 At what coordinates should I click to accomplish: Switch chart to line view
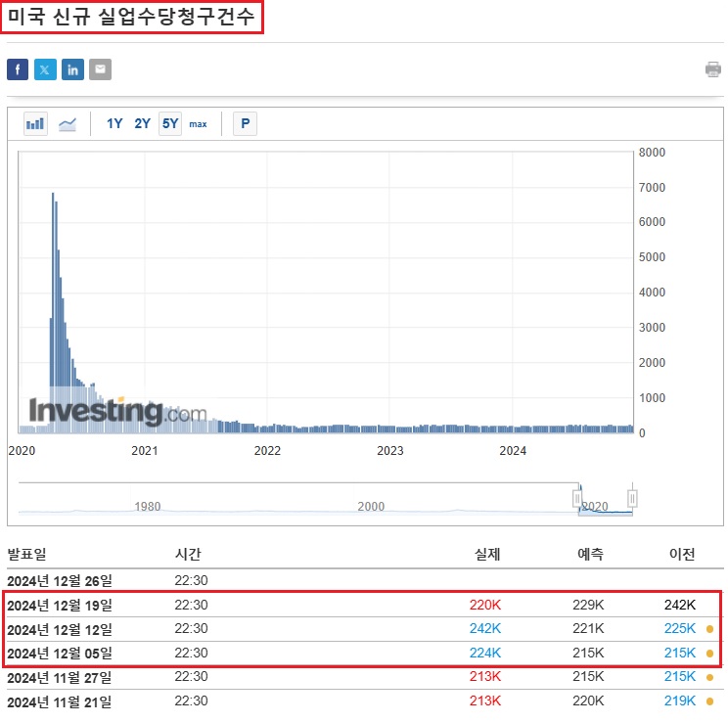68,124
